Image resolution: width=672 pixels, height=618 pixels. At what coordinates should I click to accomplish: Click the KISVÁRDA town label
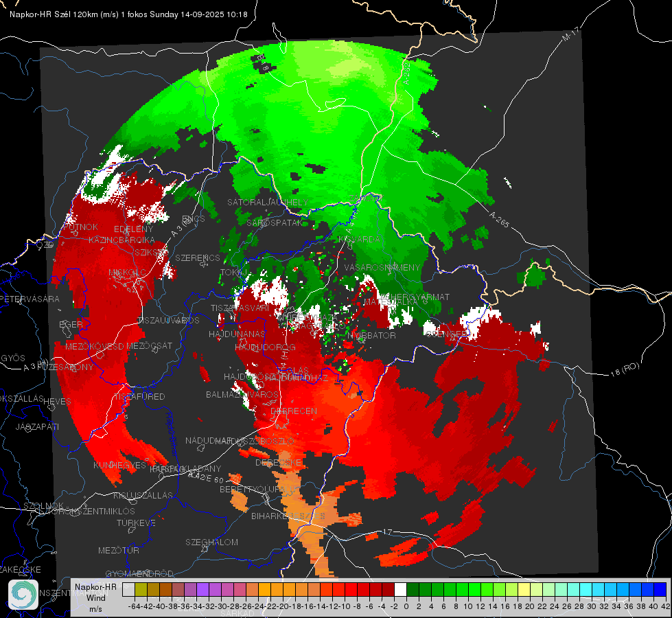[360, 240]
